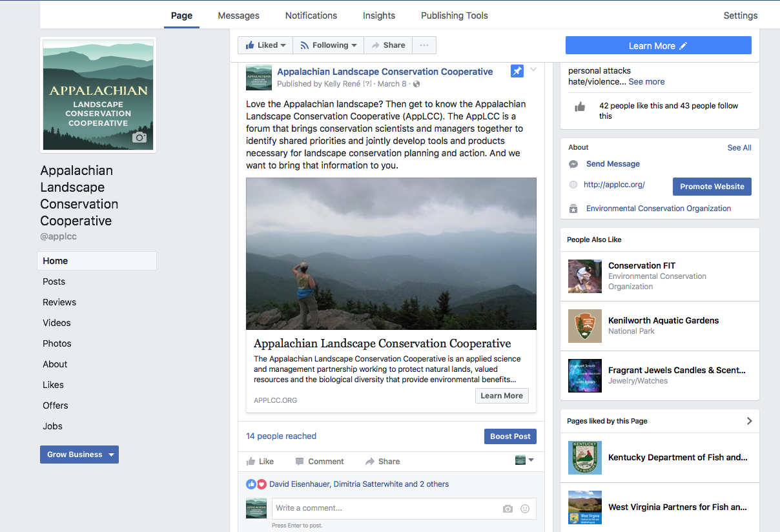Viewport: 780px width, 532px height.
Task: Switch to the Page tab
Action: click(181, 15)
